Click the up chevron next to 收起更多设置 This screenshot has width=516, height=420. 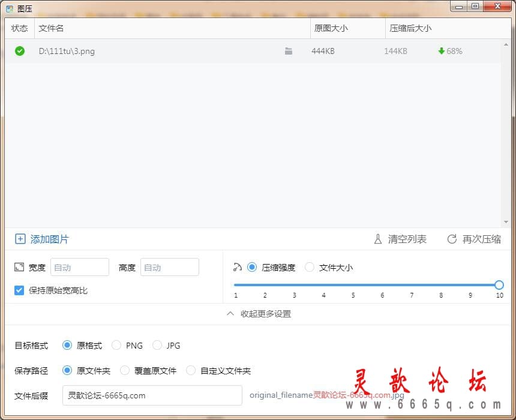point(230,313)
